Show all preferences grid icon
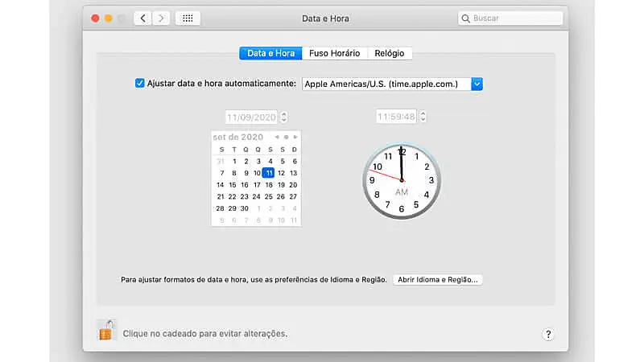Image resolution: width=644 pixels, height=362 pixels. 188,18
